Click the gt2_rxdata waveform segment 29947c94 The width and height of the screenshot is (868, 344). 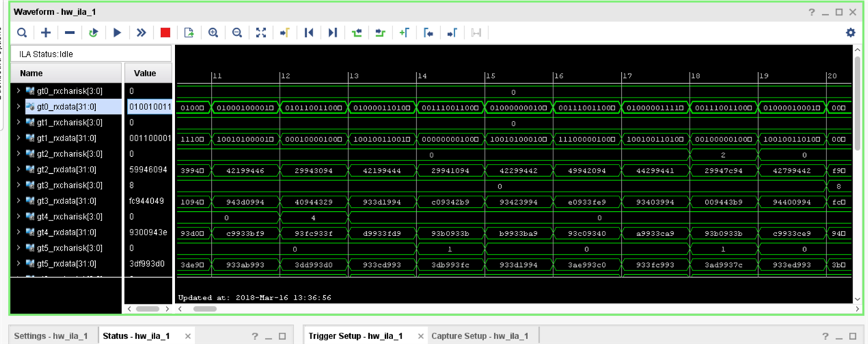724,170
